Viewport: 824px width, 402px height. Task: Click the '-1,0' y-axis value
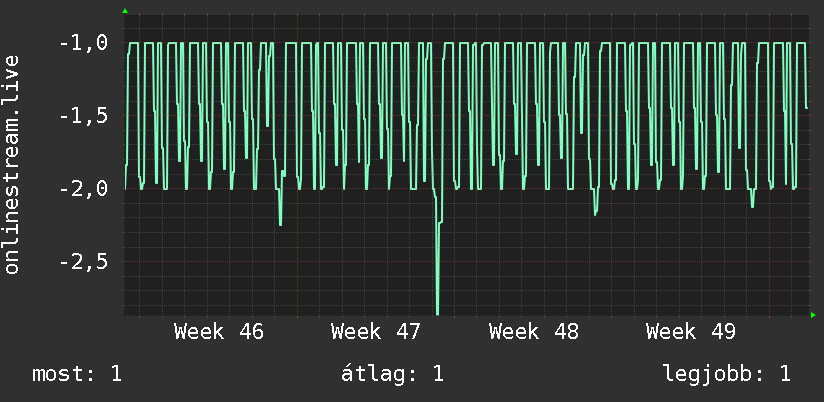pos(83,43)
